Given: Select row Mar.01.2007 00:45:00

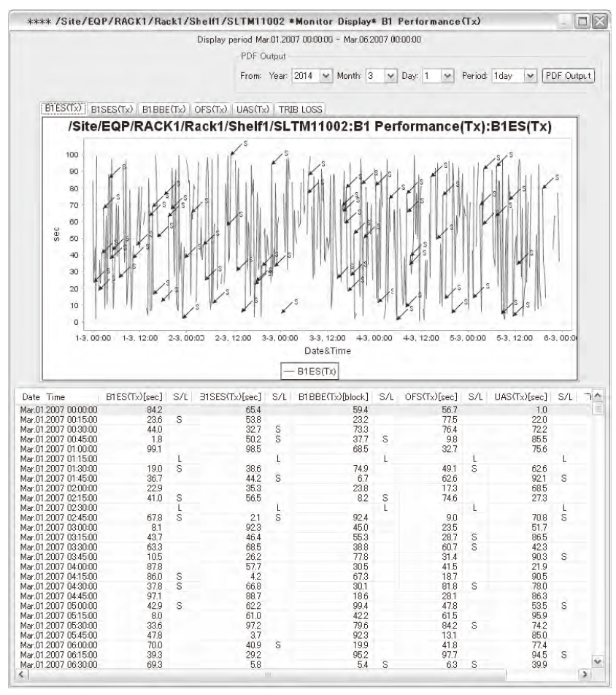Looking at the screenshot, I should point(304,439).
